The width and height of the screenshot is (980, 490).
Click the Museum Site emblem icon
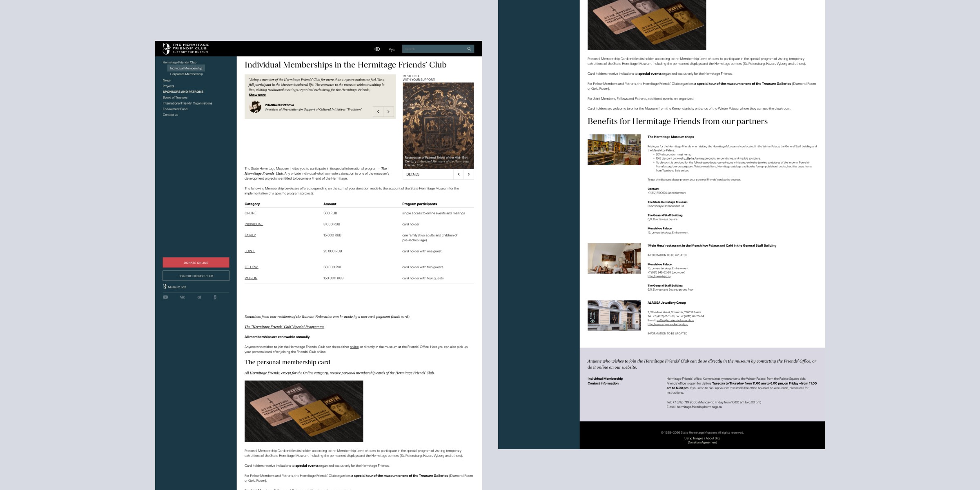click(x=165, y=287)
